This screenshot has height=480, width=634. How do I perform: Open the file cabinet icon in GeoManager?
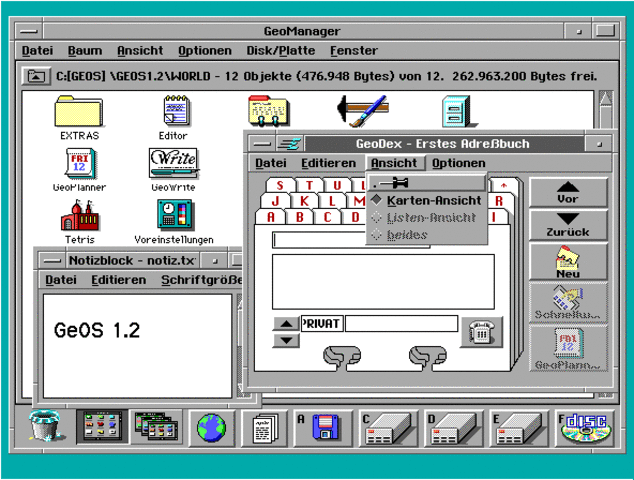point(459,111)
